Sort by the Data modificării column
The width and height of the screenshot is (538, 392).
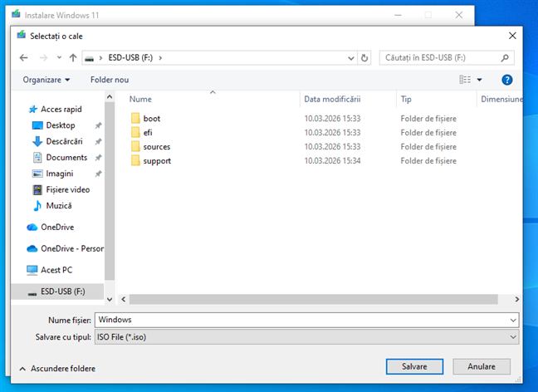(332, 99)
